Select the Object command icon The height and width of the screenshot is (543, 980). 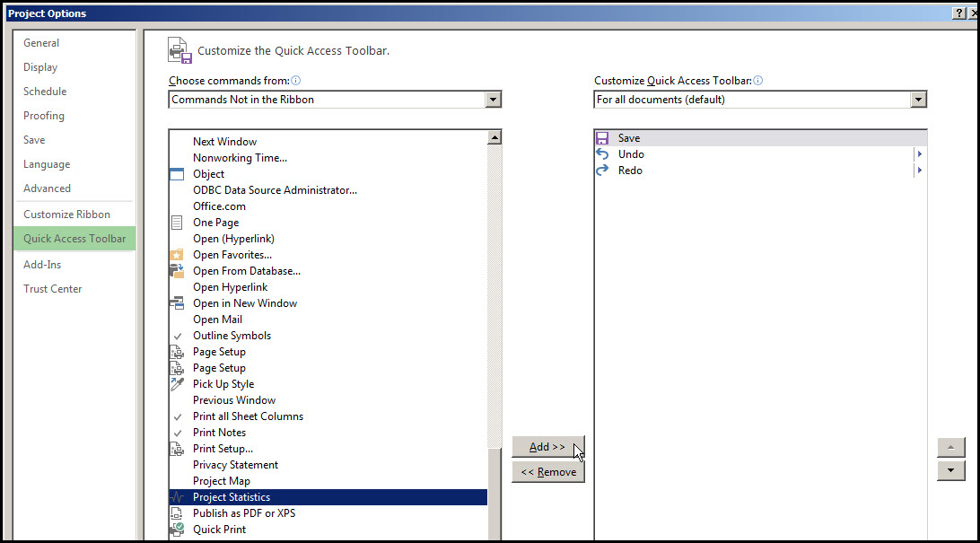tap(177, 174)
